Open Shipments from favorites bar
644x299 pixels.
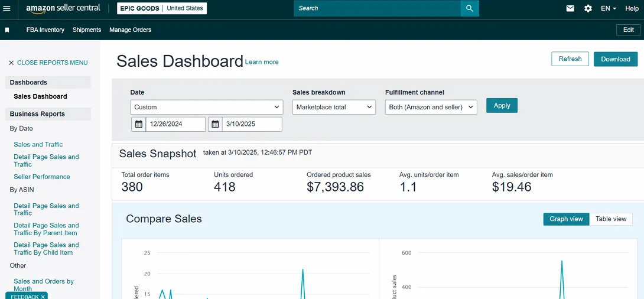click(87, 30)
